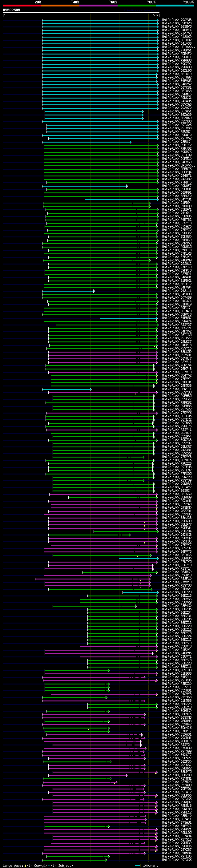
Task: Click the orange ~40% identity legend bar
Action: click(60, 6)
